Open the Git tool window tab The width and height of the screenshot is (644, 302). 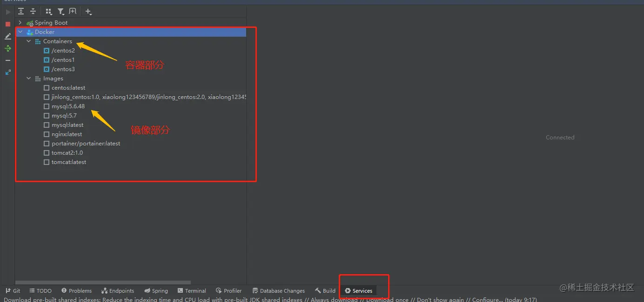coord(13,291)
